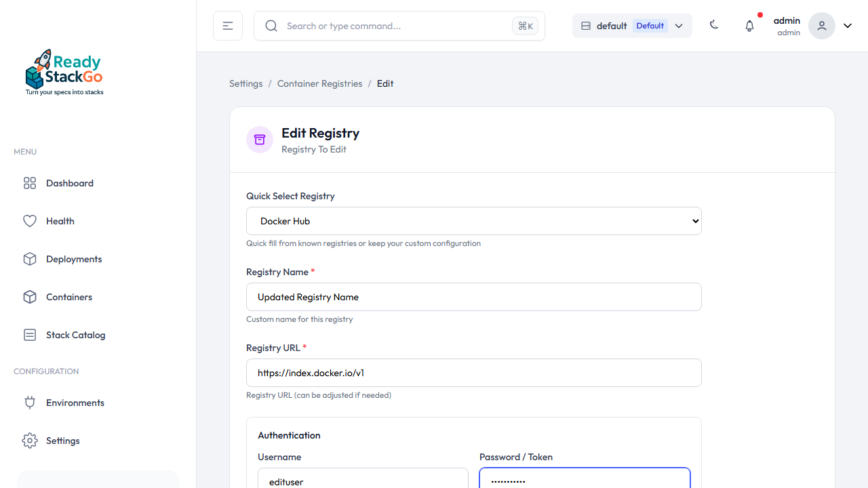The width and height of the screenshot is (868, 488).
Task: Click the Settings breadcrumb link
Action: [245, 83]
